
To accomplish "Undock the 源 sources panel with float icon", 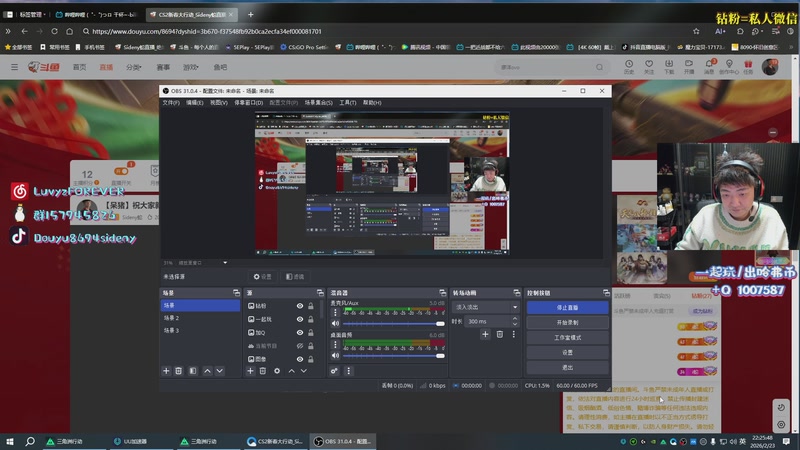I will (320, 293).
